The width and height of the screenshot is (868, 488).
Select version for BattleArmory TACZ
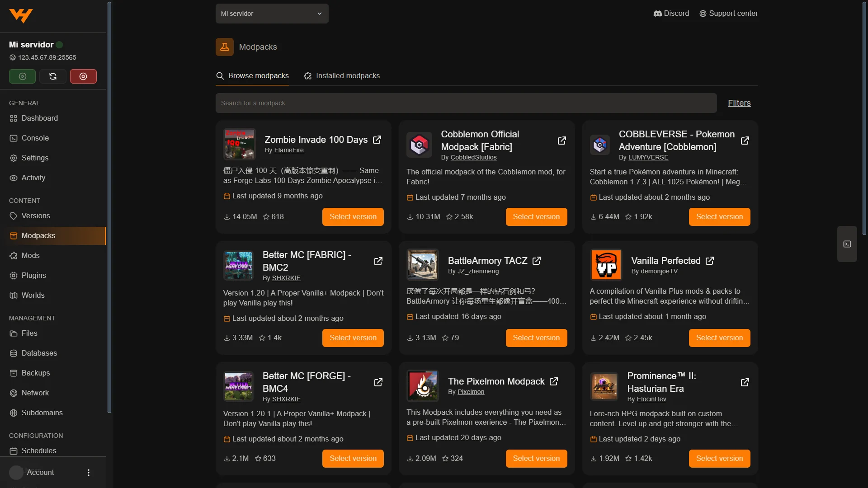pyautogui.click(x=536, y=338)
